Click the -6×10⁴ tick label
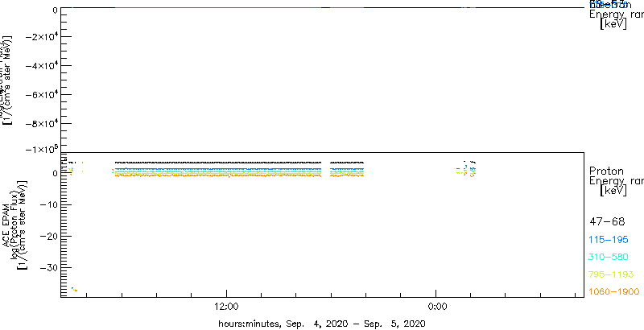644x330 pixels. (x=41, y=95)
